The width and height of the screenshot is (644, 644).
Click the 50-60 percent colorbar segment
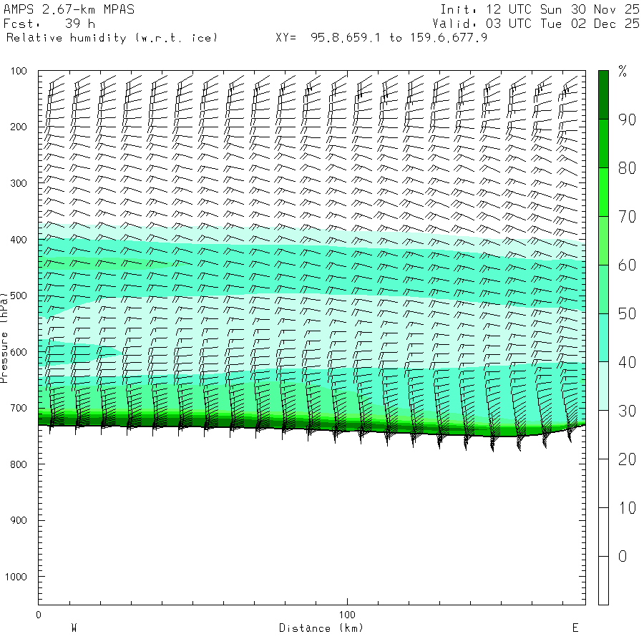(603, 289)
